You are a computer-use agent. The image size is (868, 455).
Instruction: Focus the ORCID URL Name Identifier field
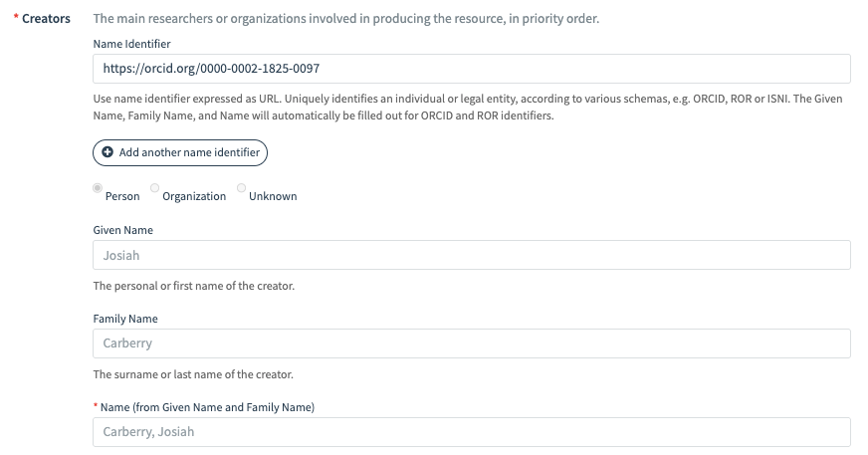(x=471, y=69)
